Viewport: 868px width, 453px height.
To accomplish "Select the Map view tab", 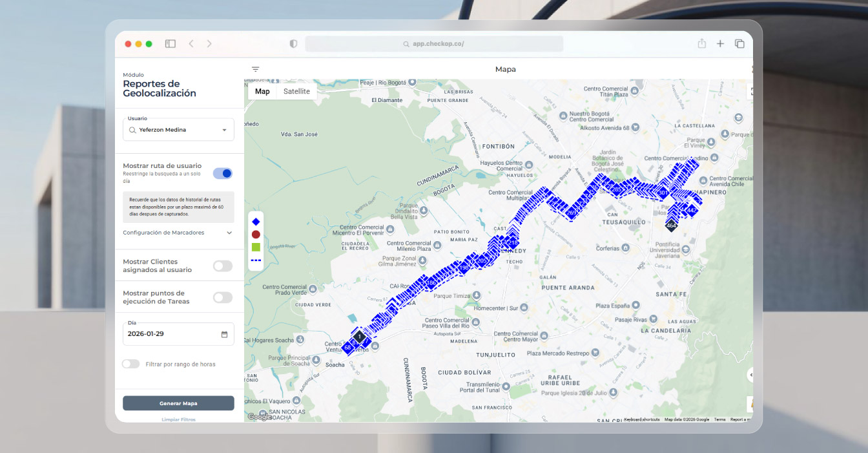I will 262,91.
